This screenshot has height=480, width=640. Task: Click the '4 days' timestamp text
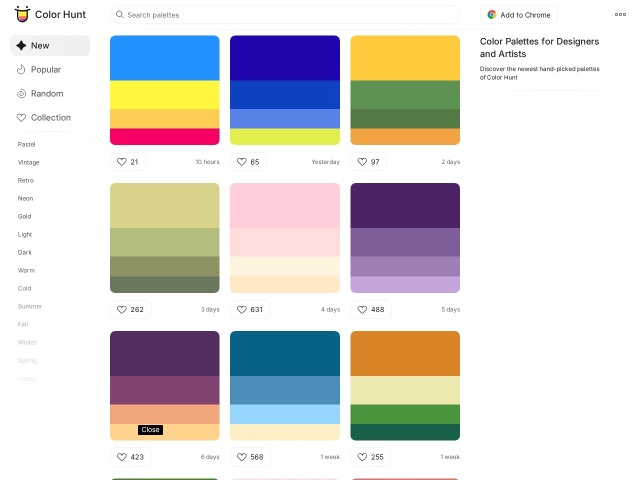330,309
